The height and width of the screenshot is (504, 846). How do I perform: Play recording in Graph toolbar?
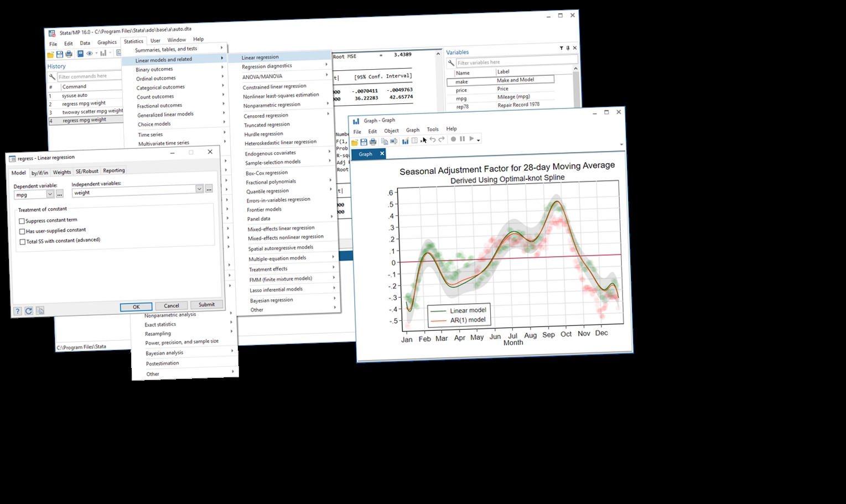471,138
